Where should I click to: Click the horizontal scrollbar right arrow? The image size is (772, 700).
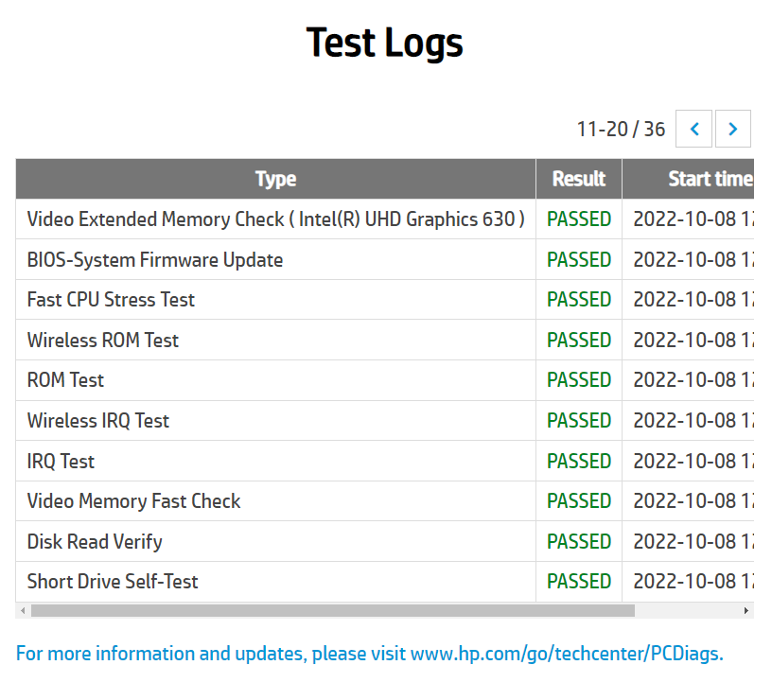click(746, 610)
